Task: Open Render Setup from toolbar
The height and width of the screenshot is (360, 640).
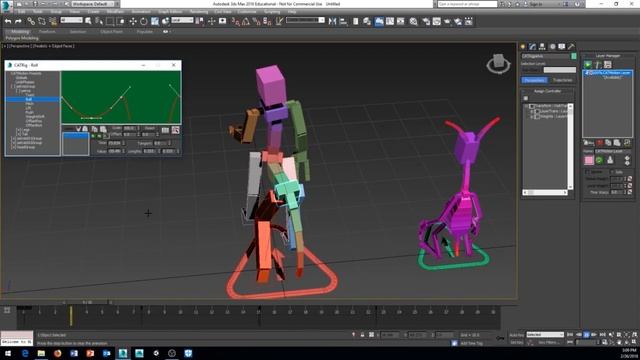Action: pyautogui.click(x=426, y=21)
